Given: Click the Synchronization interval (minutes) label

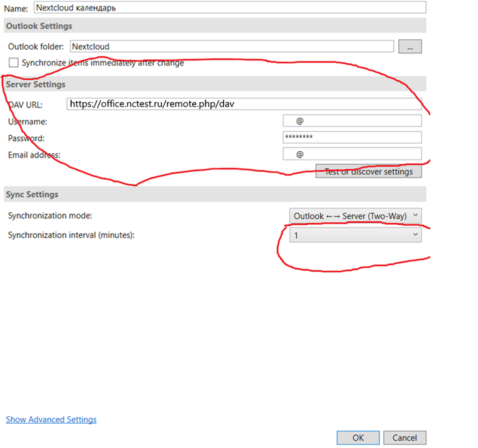Looking at the screenshot, I should (71, 235).
